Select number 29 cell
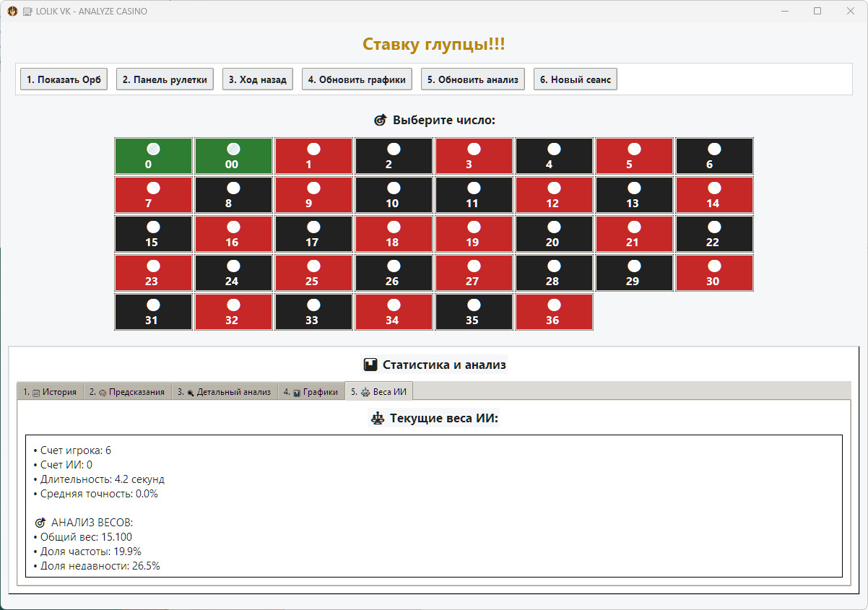This screenshot has width=868, height=610. (634, 273)
